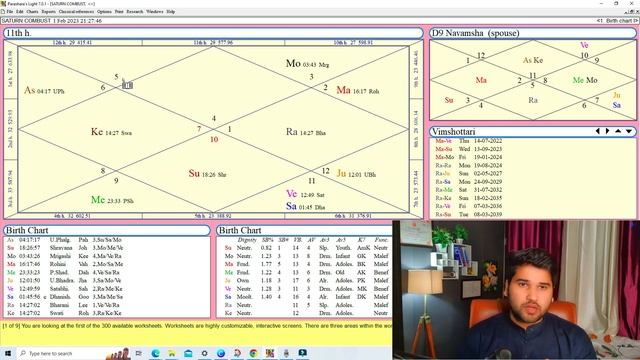Click Me in the main chart
Image resolution: width=640 pixels, height=360 pixels.
[x=98, y=200]
